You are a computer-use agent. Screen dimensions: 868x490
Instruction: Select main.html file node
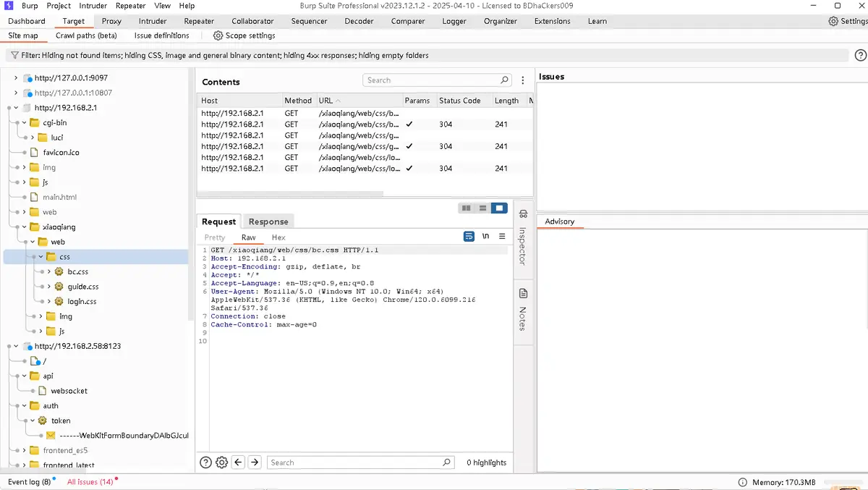[x=54, y=197]
